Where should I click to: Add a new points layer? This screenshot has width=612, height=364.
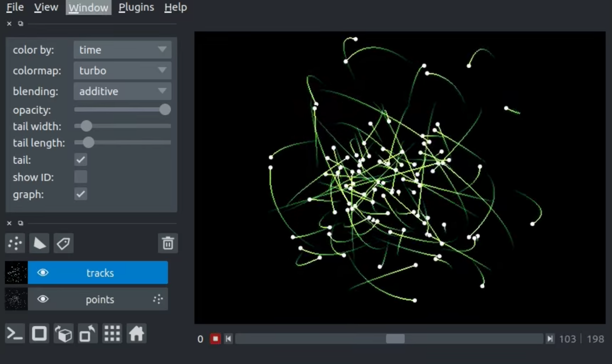15,243
